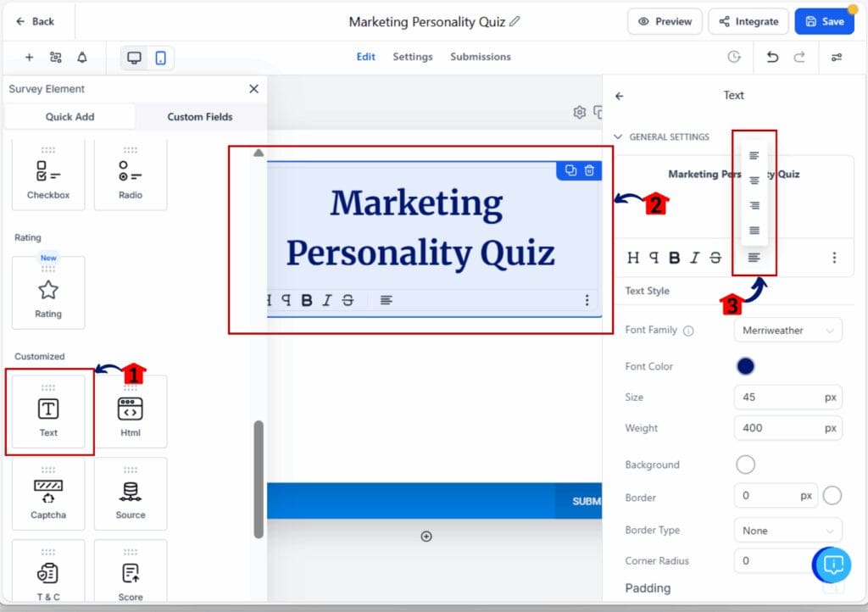Delete the title block with the trash icon
Image resolution: width=868 pixels, height=612 pixels.
(x=590, y=170)
